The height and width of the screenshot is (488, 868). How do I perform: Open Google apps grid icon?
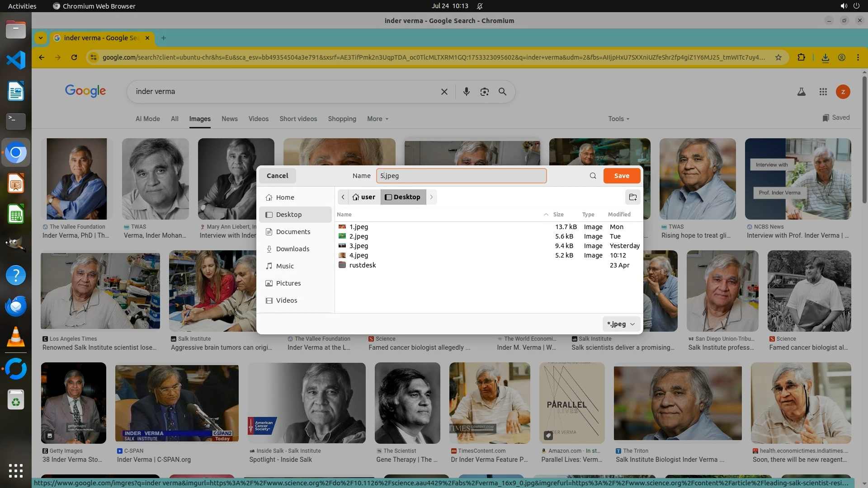click(823, 92)
